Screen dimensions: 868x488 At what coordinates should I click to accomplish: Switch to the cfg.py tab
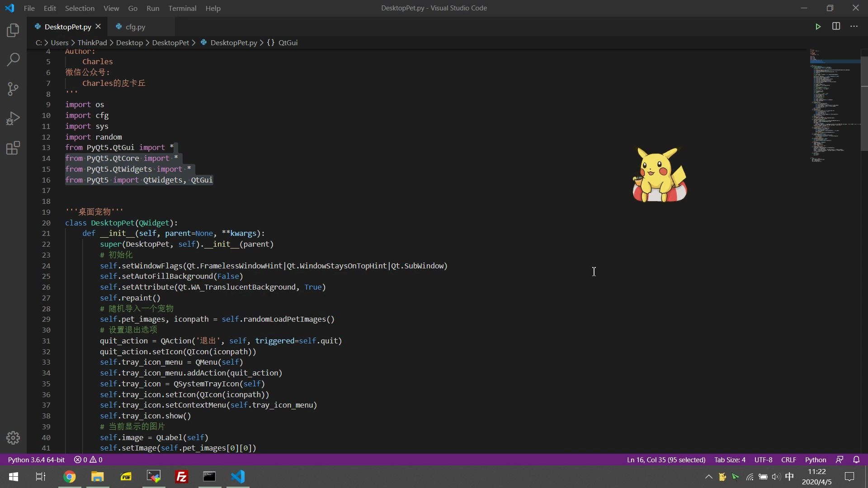[x=135, y=27]
